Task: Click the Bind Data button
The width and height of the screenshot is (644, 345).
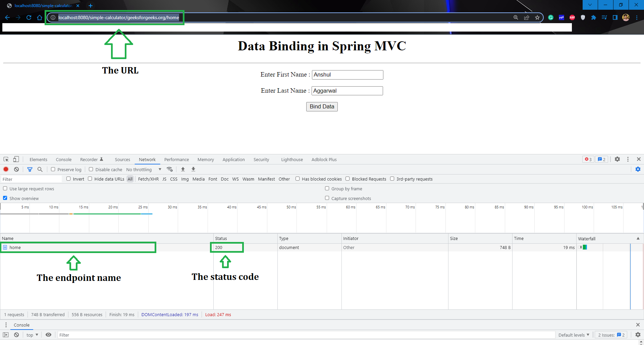Action: coord(322,107)
